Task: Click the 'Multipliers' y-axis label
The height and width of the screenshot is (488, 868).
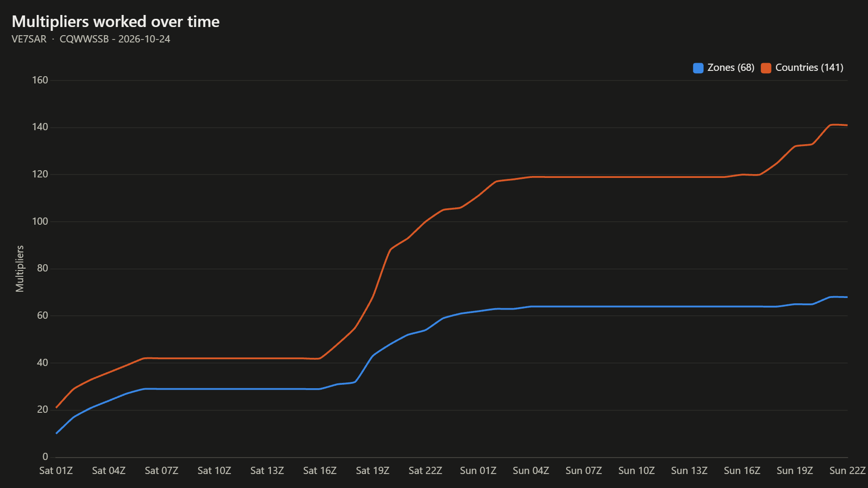Action: (20, 269)
